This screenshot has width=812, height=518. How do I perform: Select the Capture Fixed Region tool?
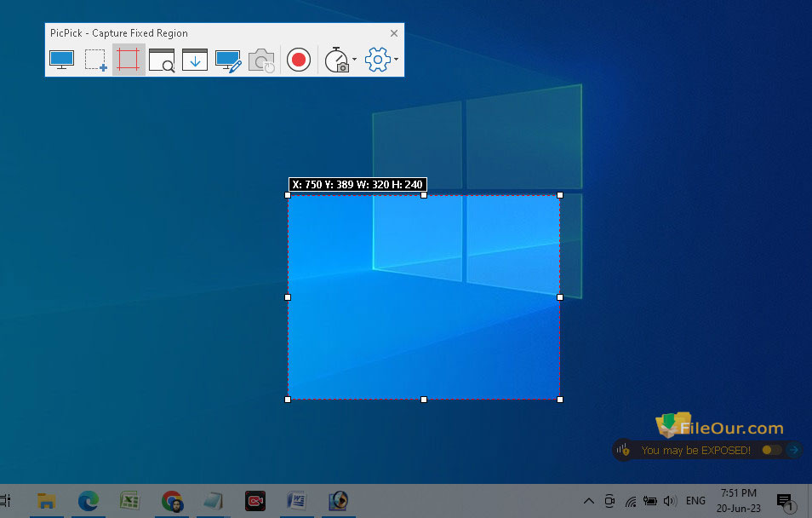[x=129, y=60]
